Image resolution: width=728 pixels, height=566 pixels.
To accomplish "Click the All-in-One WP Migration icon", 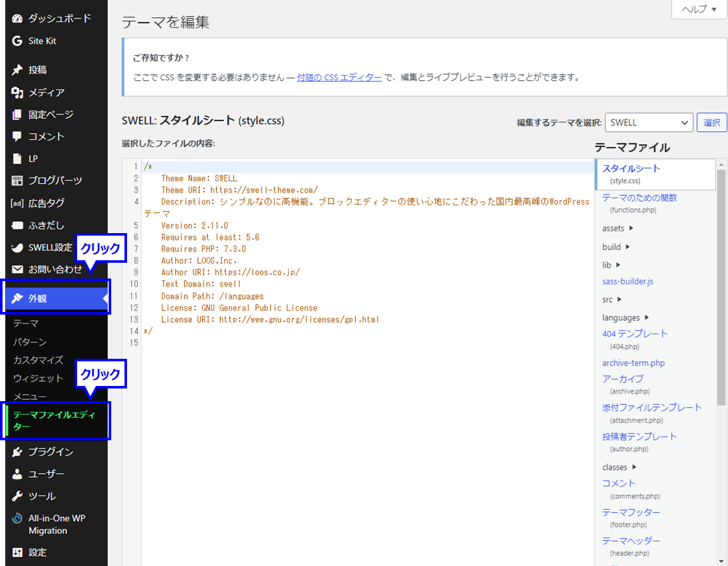I will (16, 519).
